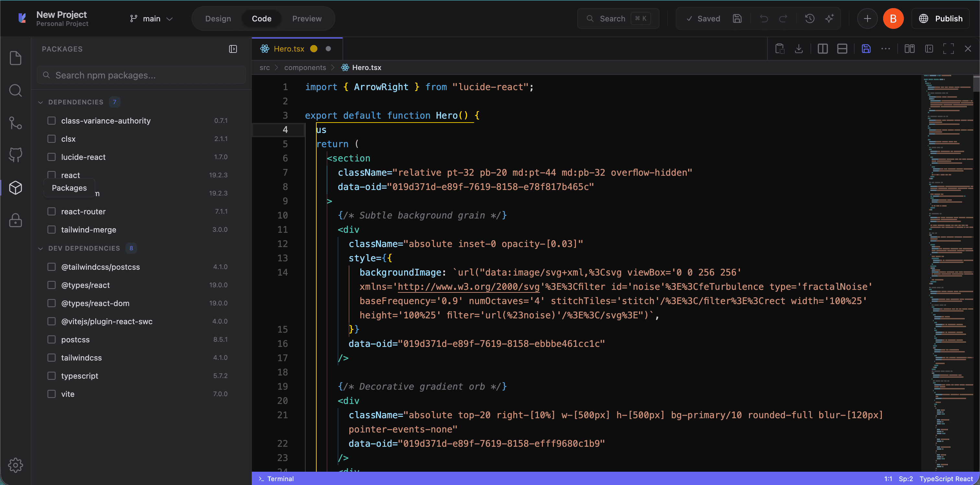Image resolution: width=980 pixels, height=485 pixels.
Task: Open the Files panel icon in sidebar
Action: click(x=15, y=58)
